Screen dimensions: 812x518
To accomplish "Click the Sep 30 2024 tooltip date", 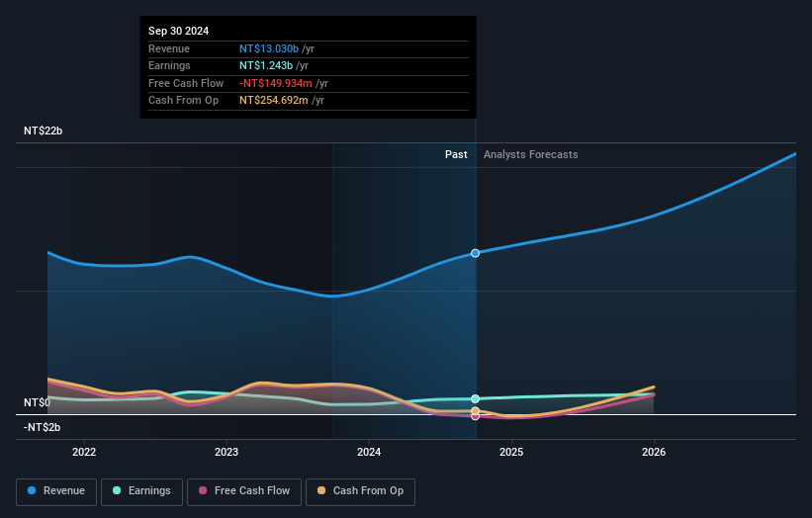I will pyautogui.click(x=179, y=31).
